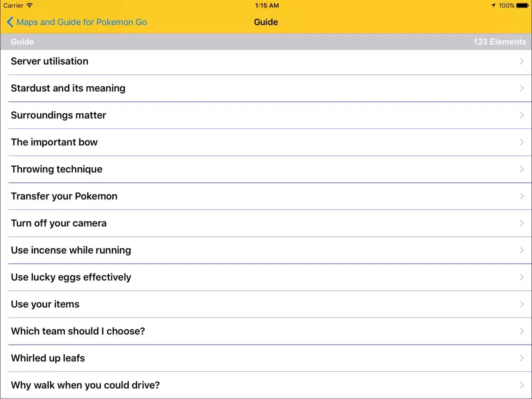The image size is (532, 399).
Task: Tap the Wi-Fi icon in status bar
Action: click(30, 6)
